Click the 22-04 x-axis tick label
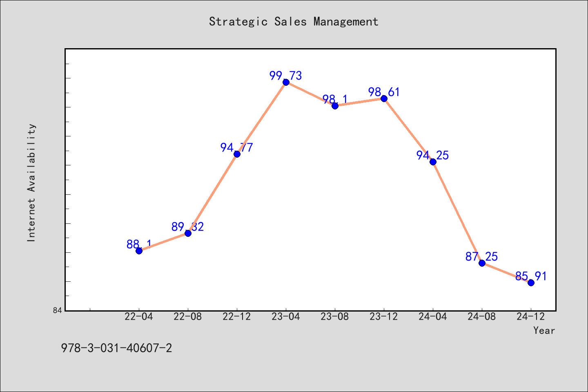588x392 pixels. tap(139, 316)
